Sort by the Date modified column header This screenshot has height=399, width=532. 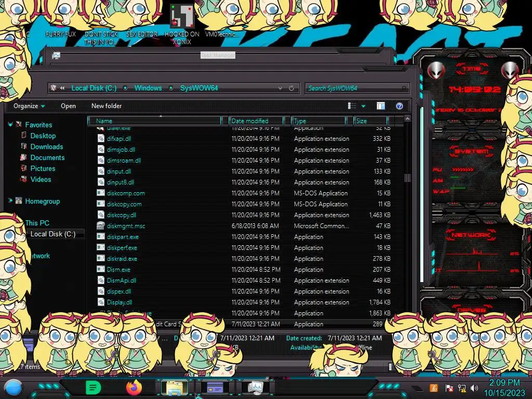click(256, 121)
